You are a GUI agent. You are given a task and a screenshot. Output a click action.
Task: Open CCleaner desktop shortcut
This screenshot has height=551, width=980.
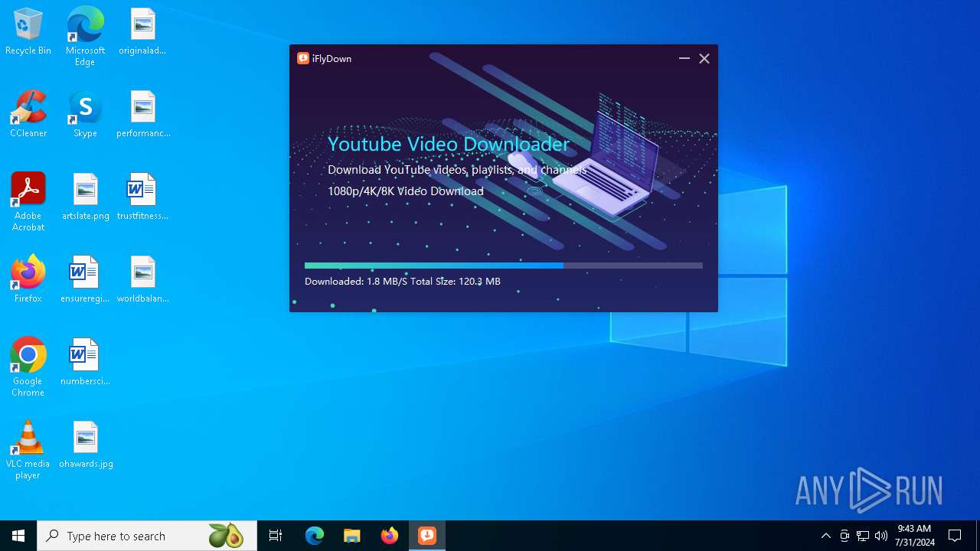tap(28, 114)
